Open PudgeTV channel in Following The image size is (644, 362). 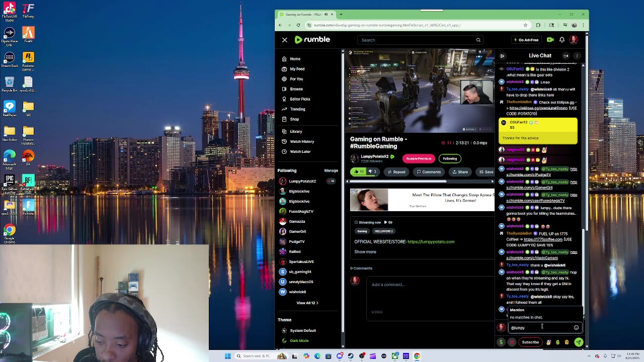coord(296,241)
